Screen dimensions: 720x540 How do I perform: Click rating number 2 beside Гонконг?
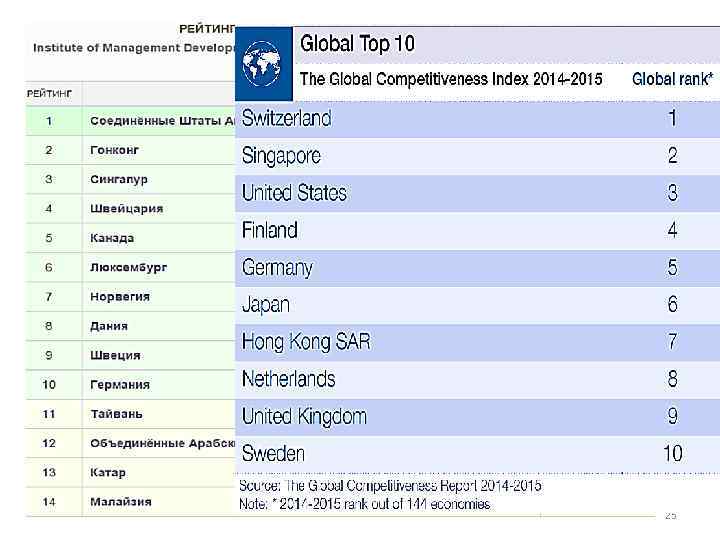coord(49,150)
